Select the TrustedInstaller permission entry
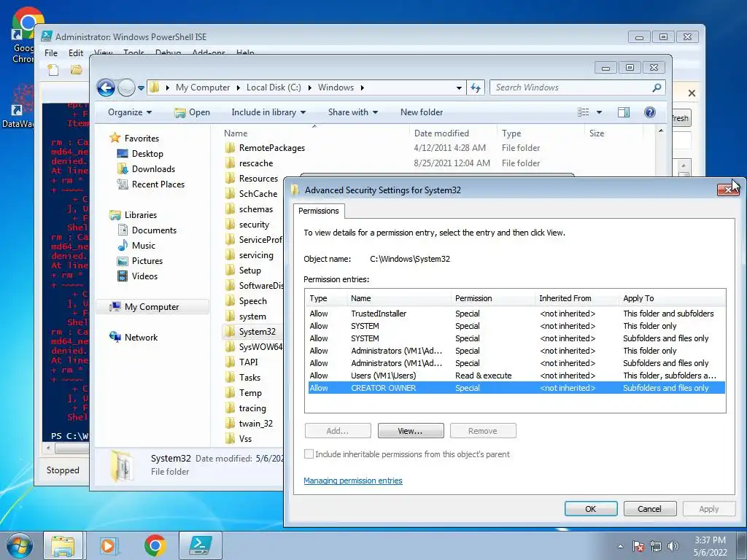The image size is (747, 560). (516, 314)
